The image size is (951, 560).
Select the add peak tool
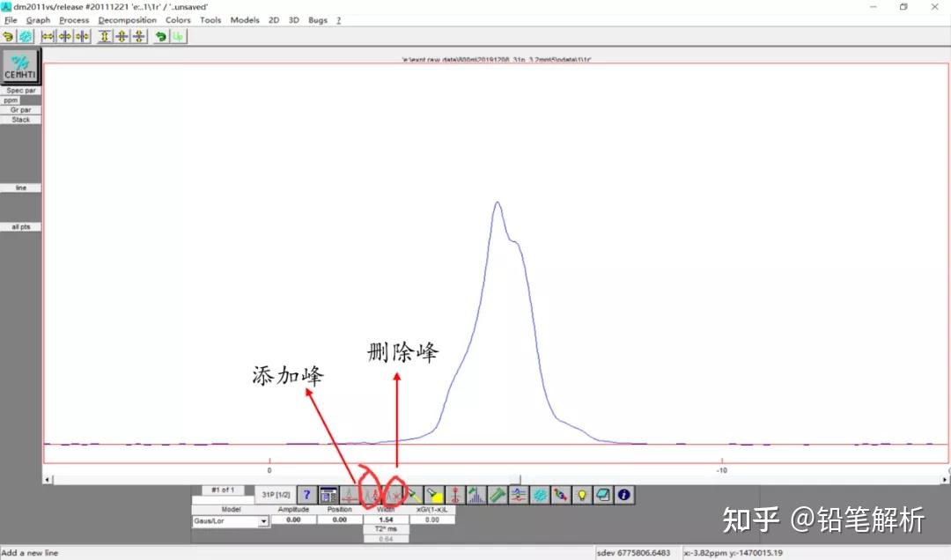pos(372,495)
